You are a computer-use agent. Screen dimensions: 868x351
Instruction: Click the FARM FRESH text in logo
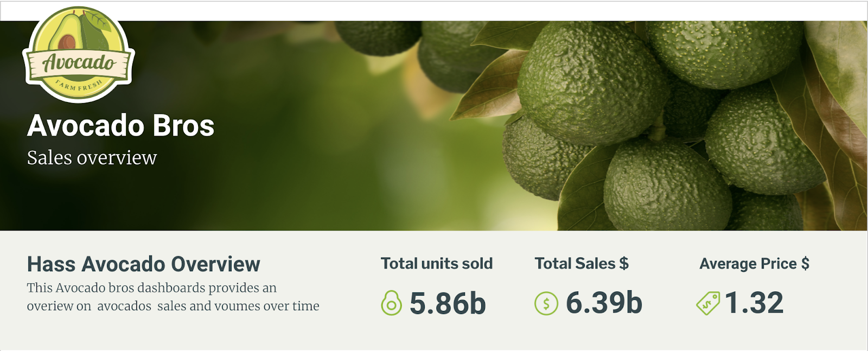(79, 86)
